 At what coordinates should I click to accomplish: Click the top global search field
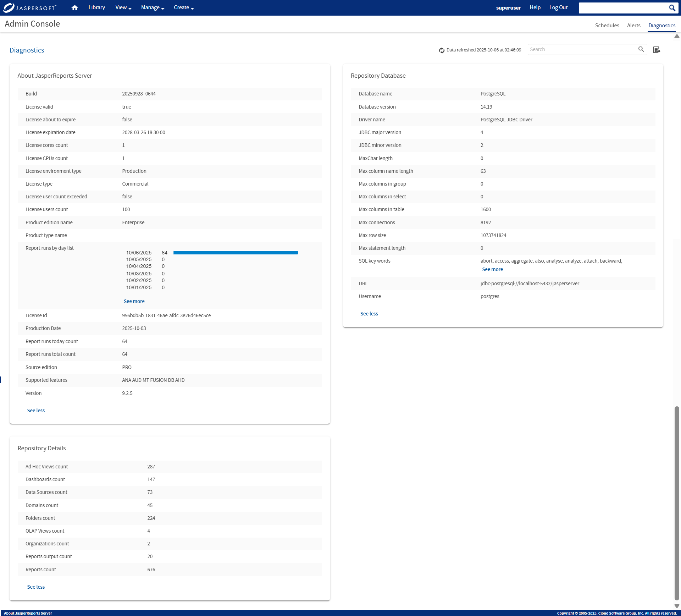[623, 8]
